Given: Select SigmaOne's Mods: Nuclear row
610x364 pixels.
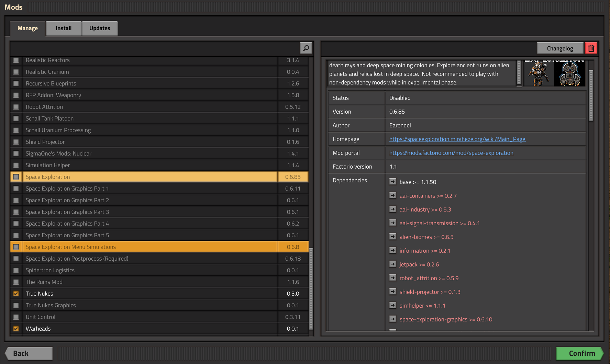Looking at the screenshot, I should click(x=159, y=153).
